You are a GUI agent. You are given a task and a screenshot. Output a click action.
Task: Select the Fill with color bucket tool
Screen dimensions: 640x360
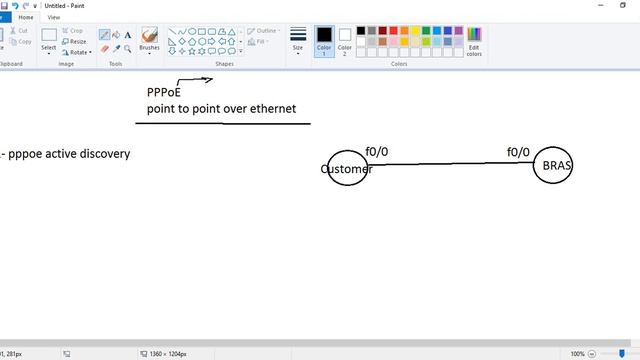click(x=116, y=35)
